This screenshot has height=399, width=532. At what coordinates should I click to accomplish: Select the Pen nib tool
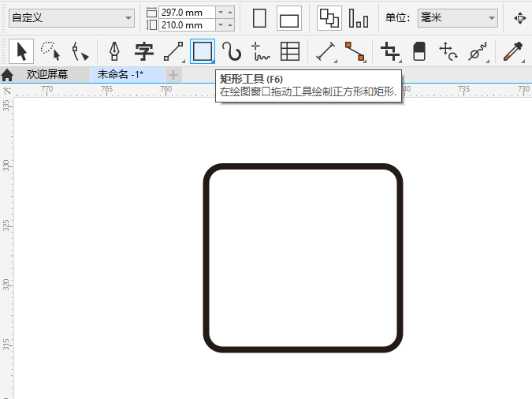point(115,51)
